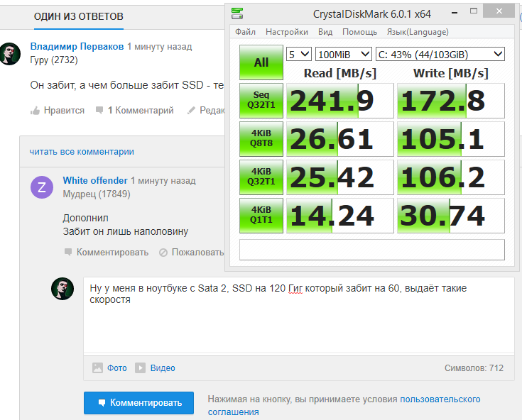Click the Видео attach link

pyautogui.click(x=163, y=368)
